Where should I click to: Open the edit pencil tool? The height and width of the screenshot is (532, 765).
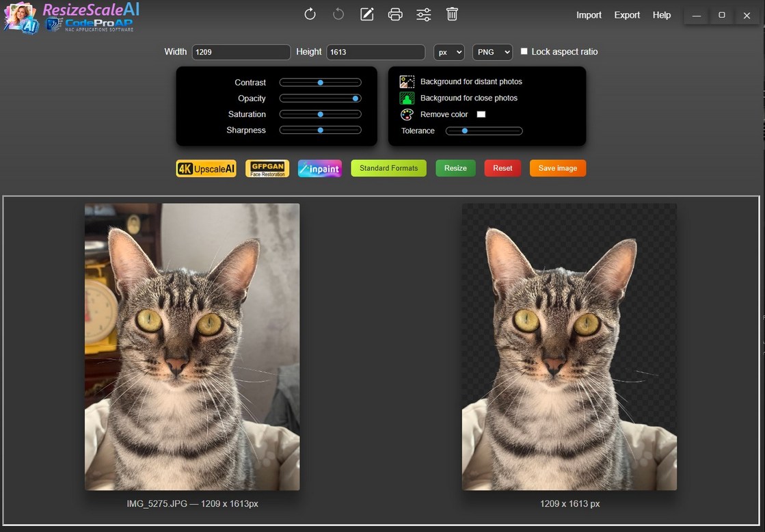(367, 14)
